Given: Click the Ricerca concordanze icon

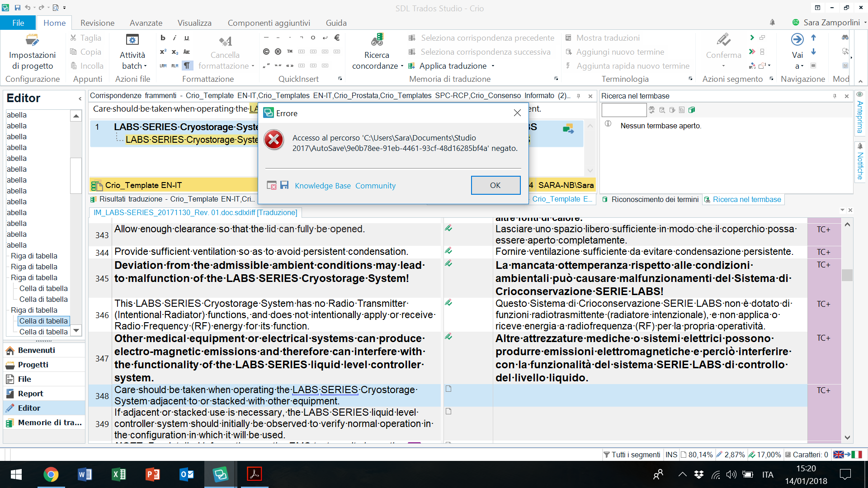Looking at the screenshot, I should [377, 40].
